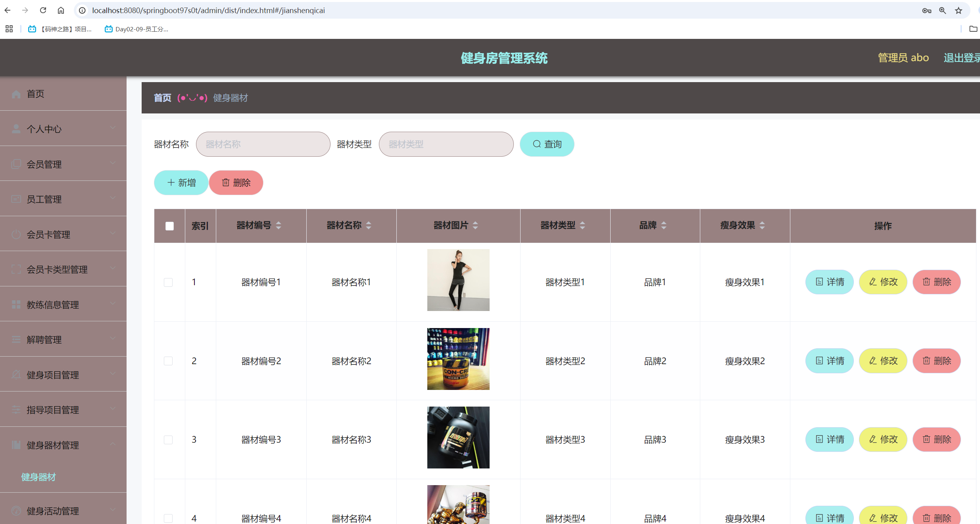Click the 器材名称 search input field
Image resolution: width=980 pixels, height=524 pixels.
tap(263, 144)
